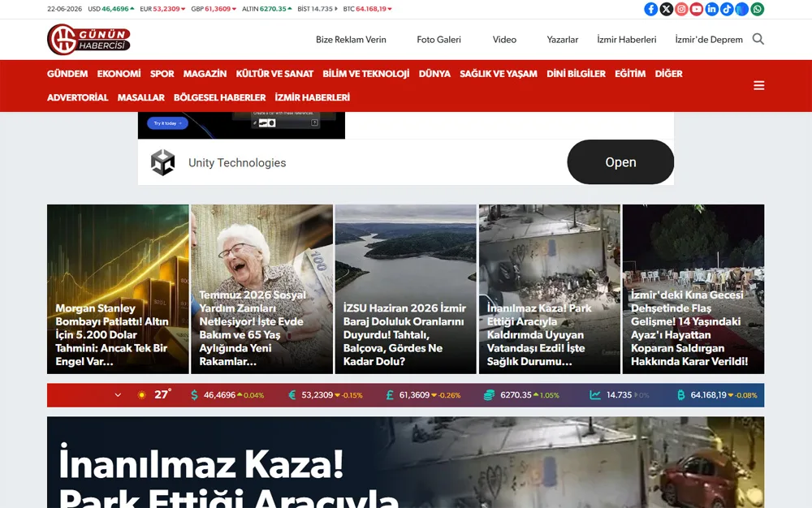The height and width of the screenshot is (508, 812).
Task: Open the Temmuz 2026 Sosyal Yardım news card
Action: 262,289
